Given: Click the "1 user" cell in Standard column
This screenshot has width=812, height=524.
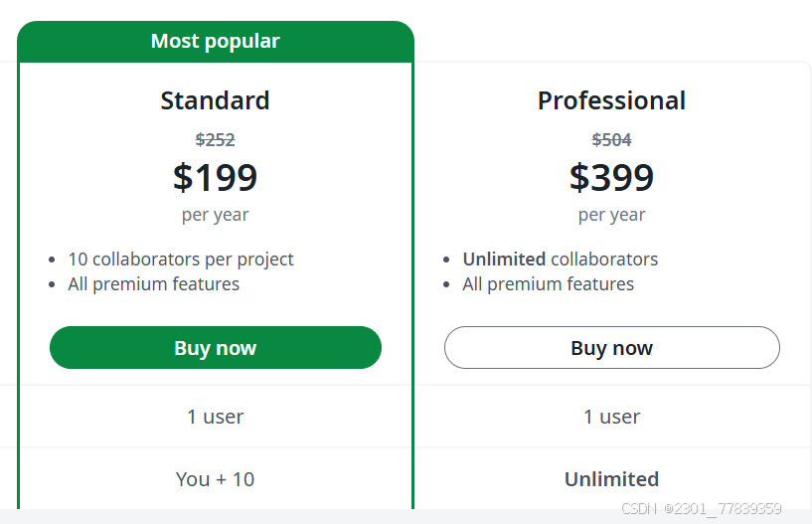Looking at the screenshot, I should (215, 417).
